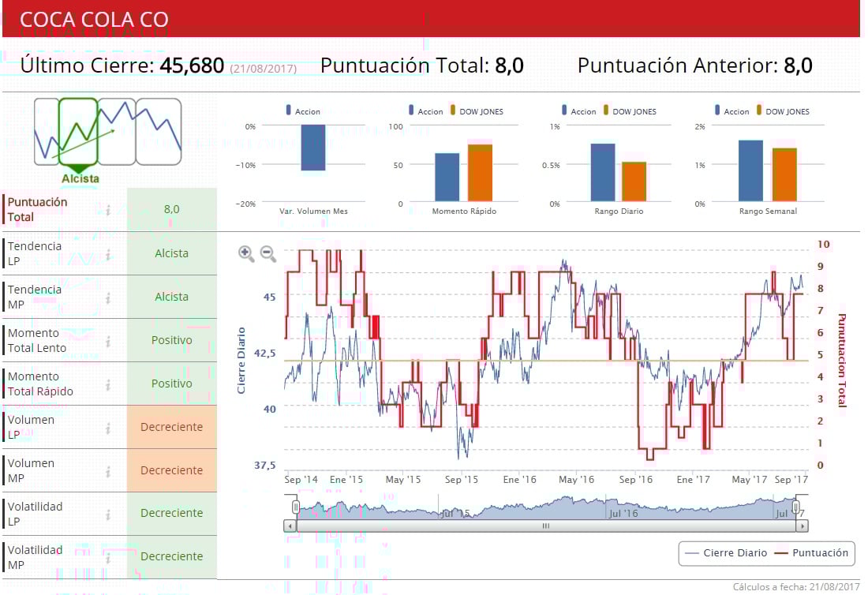
Task: Click the Último Cierre value 45,680
Action: pos(192,65)
